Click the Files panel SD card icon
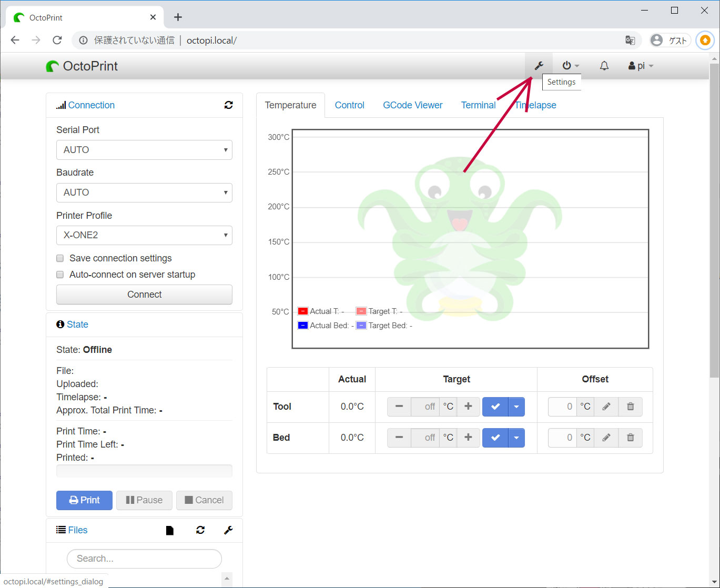Screen dimensions: 720x588 click(170, 530)
